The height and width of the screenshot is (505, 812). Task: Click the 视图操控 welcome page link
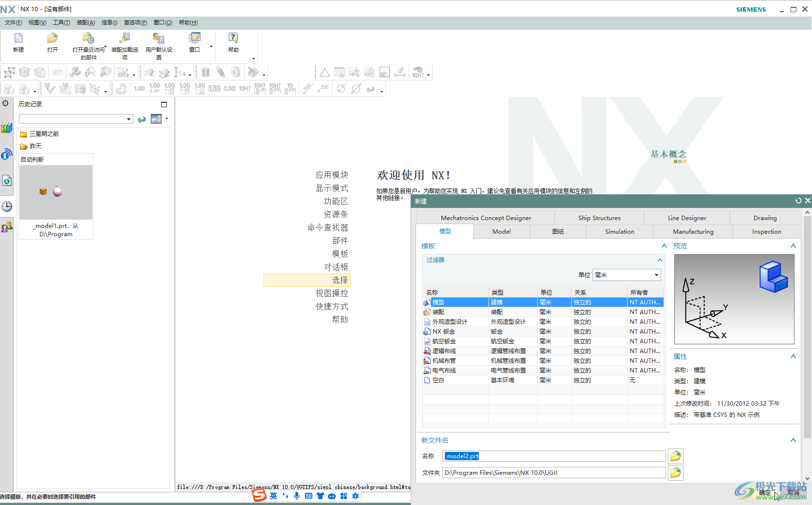(332, 293)
